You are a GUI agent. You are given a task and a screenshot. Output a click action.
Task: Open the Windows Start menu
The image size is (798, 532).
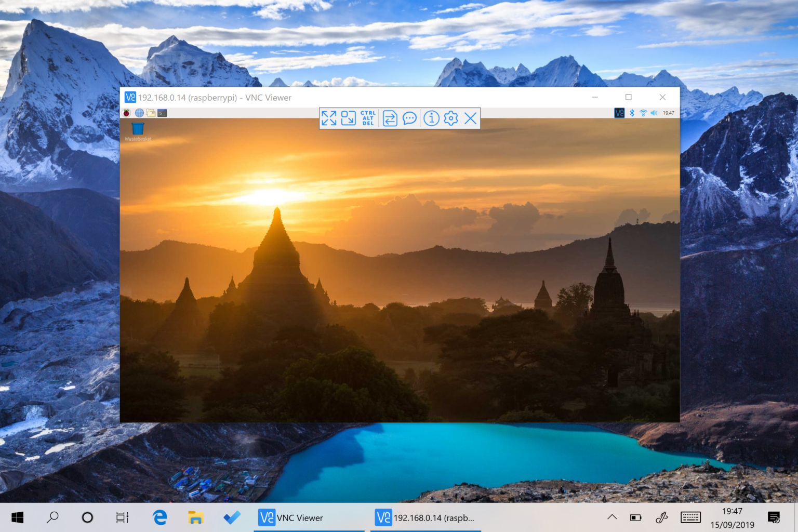click(x=17, y=517)
